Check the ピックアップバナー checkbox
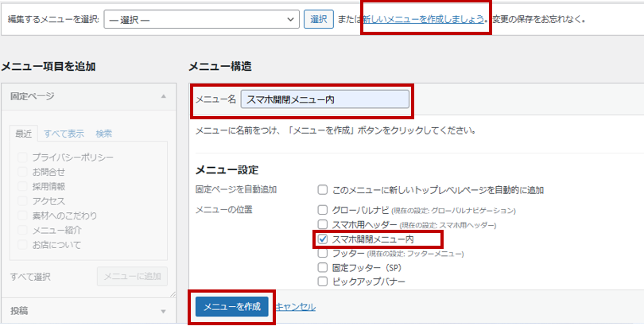644x330 pixels. click(x=323, y=281)
